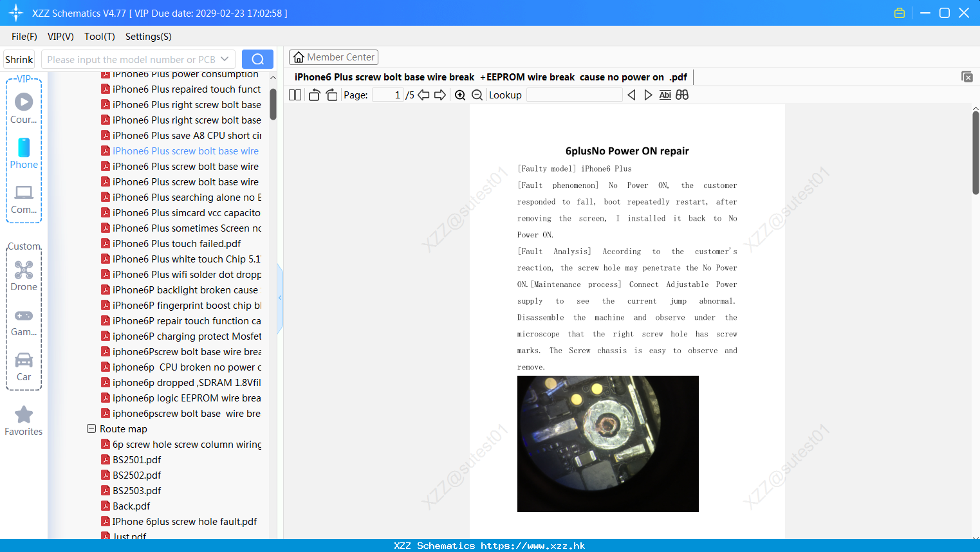Open the model number dropdown arrow
The image size is (980, 552).
tap(225, 59)
